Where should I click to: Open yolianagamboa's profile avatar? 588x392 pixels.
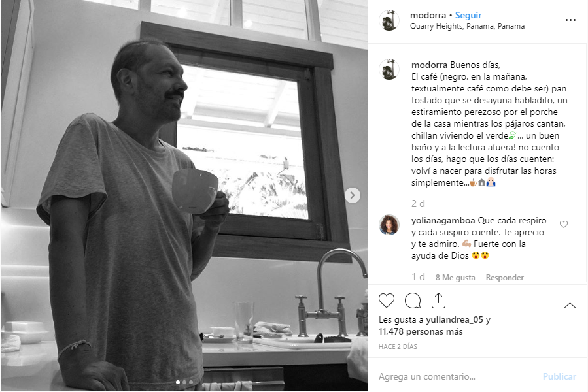389,225
